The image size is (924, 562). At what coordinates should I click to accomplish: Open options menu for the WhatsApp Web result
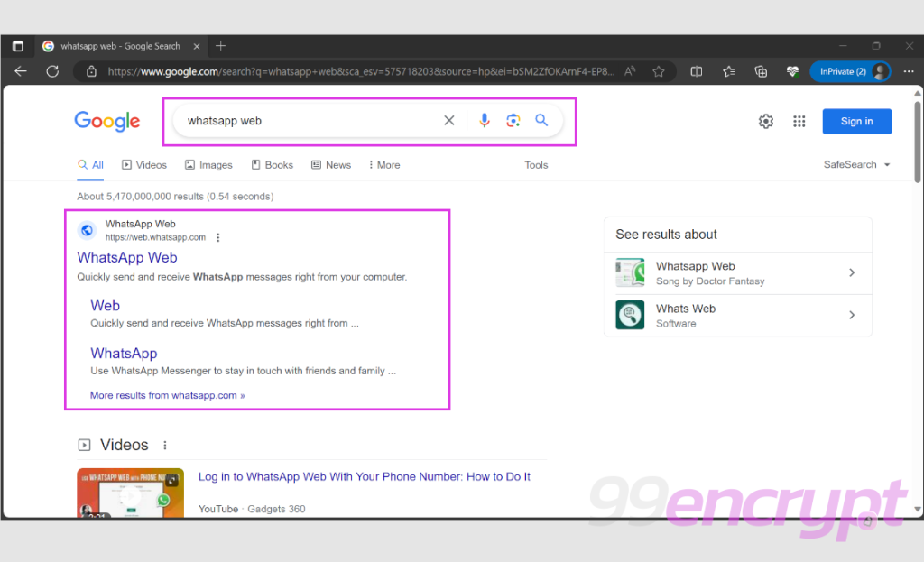coord(217,237)
